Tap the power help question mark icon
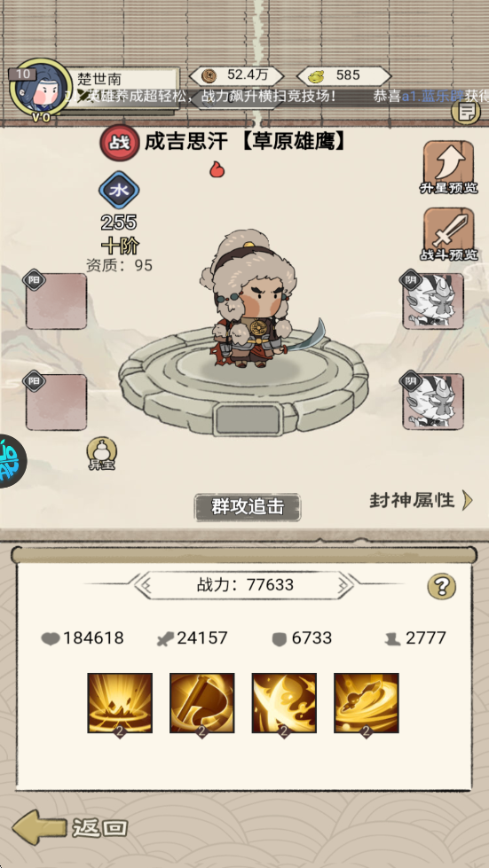The height and width of the screenshot is (868, 489). (441, 586)
